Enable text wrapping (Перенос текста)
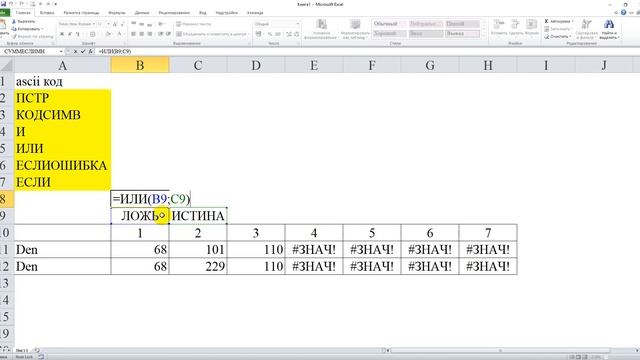The width and height of the screenshot is (640, 360). pos(193,24)
